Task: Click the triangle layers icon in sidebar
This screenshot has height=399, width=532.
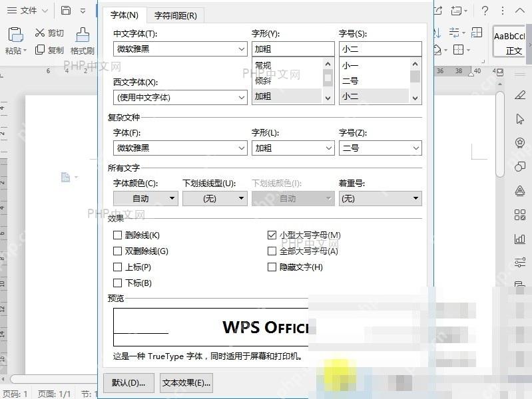Action: [x=520, y=191]
